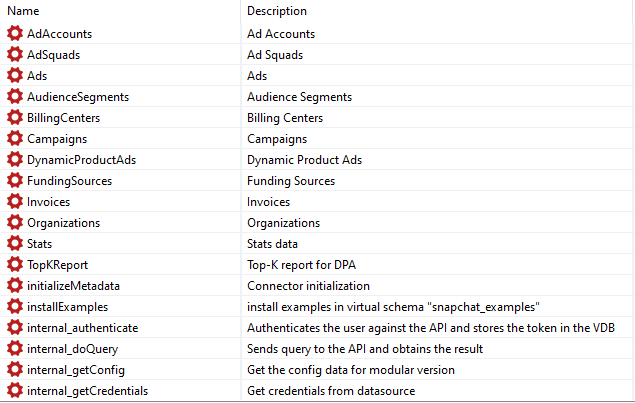
Task: Click the internal_getConfig row name
Action: coord(76,370)
